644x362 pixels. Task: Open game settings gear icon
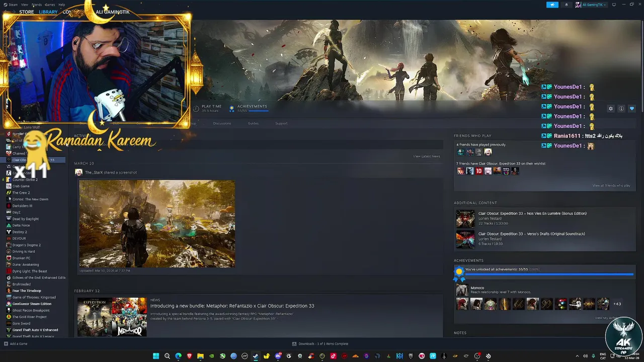click(611, 109)
